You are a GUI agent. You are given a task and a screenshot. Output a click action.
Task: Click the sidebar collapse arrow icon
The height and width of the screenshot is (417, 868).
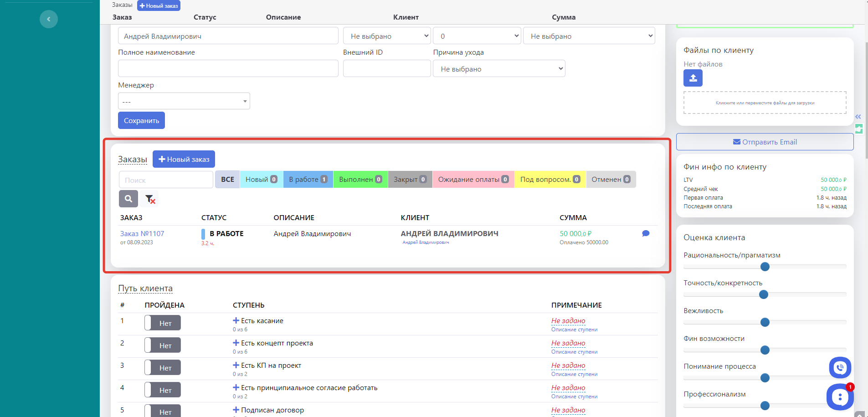(48, 19)
